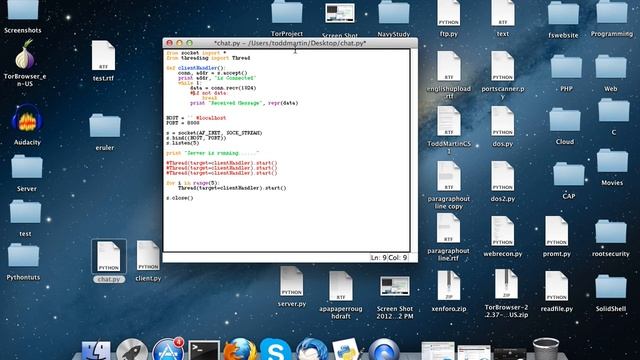Place cursor on 'Server is running' print line
This screenshot has width=640, height=360.
212,153
